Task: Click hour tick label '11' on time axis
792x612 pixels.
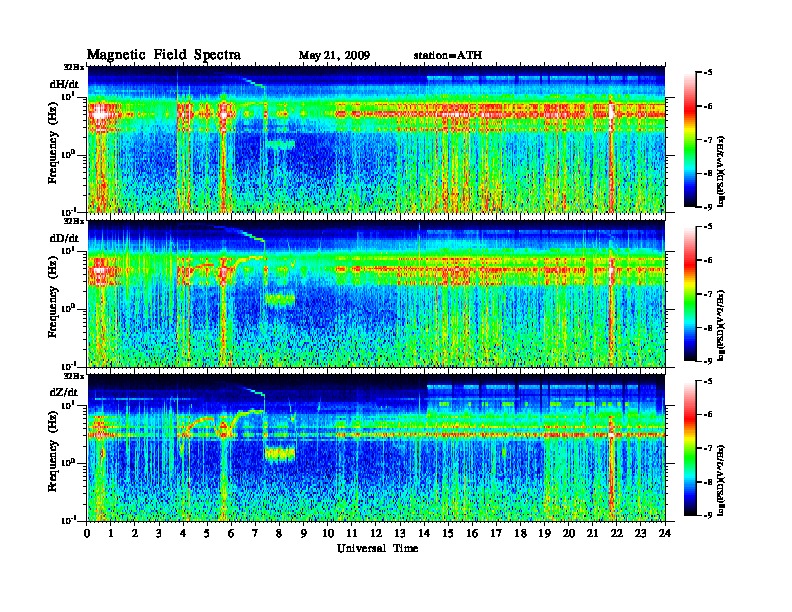Action: (x=352, y=534)
